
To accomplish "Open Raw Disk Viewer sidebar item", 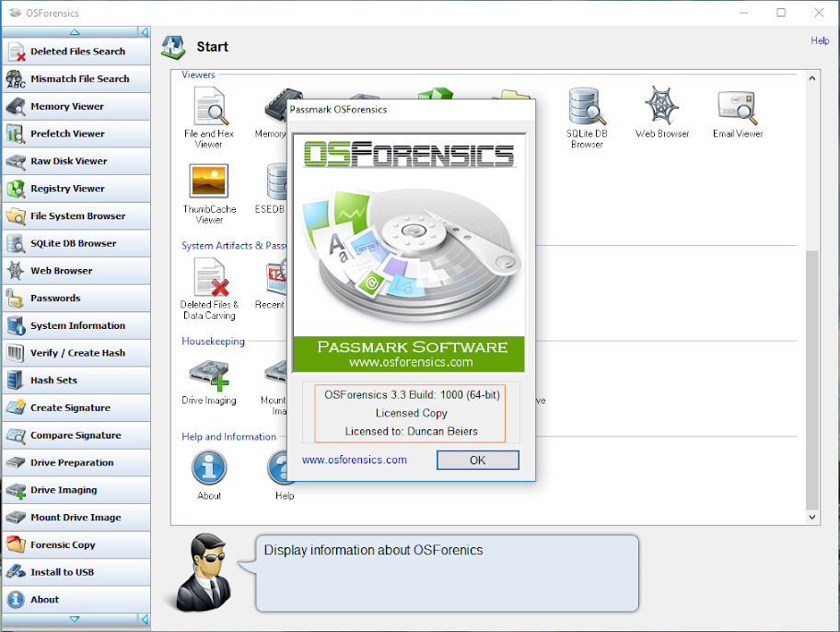I will coord(76,161).
